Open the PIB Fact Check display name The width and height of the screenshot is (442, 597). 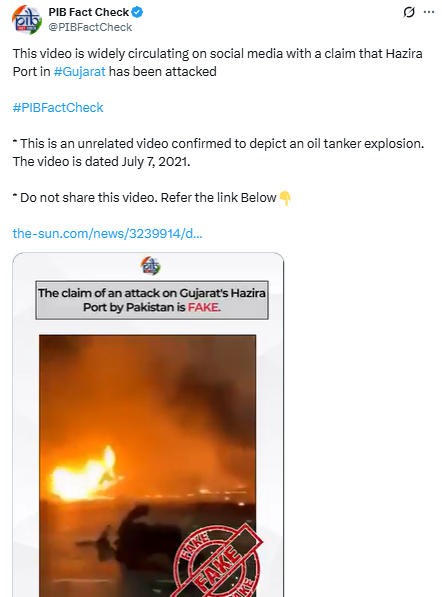pyautogui.click(x=89, y=12)
